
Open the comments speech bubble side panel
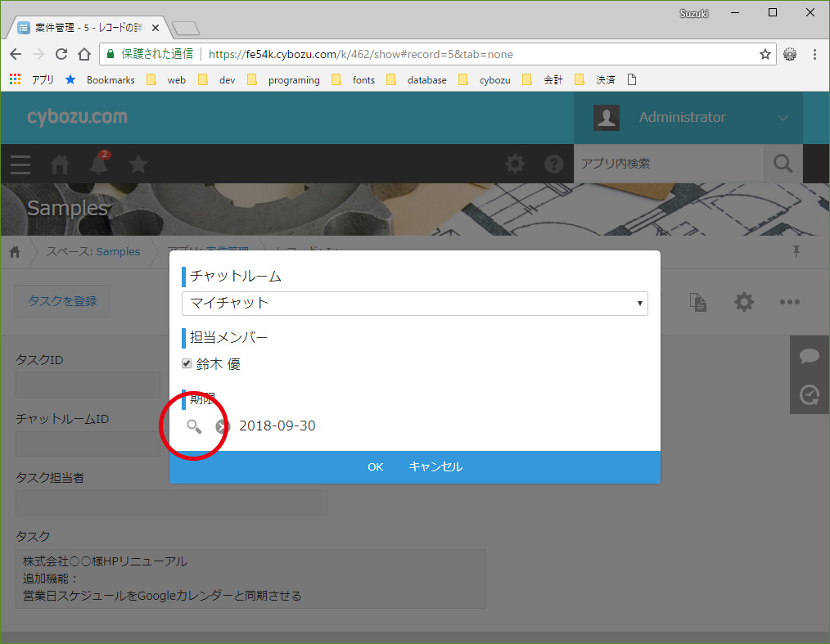[x=810, y=356]
